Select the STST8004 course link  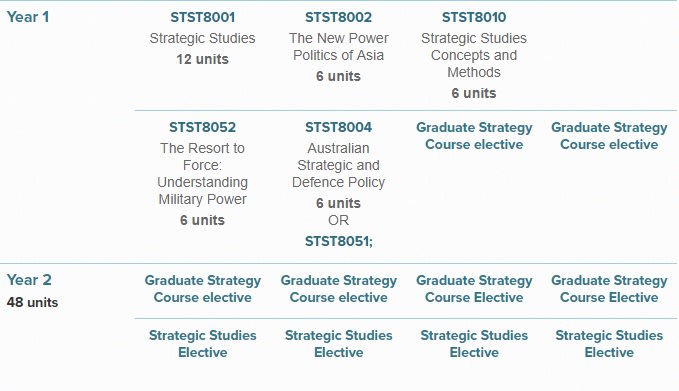(338, 127)
